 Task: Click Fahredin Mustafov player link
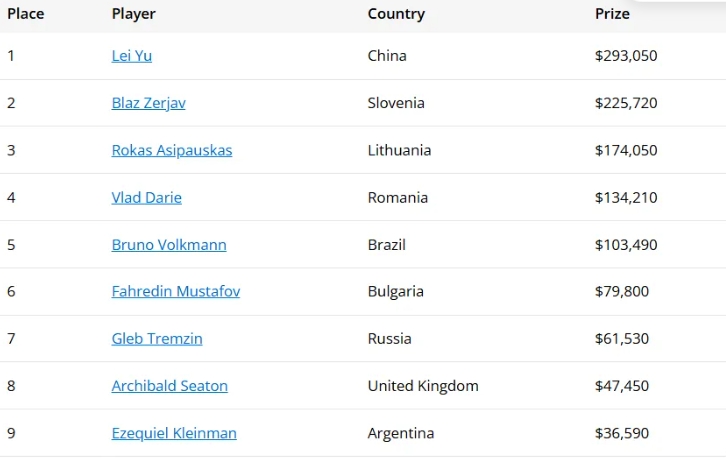175,291
